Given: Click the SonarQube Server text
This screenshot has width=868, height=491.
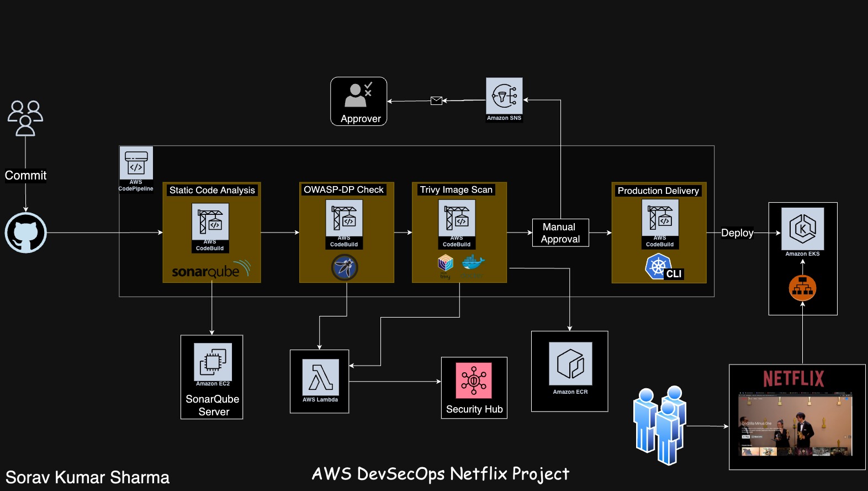Looking at the screenshot, I should (213, 405).
